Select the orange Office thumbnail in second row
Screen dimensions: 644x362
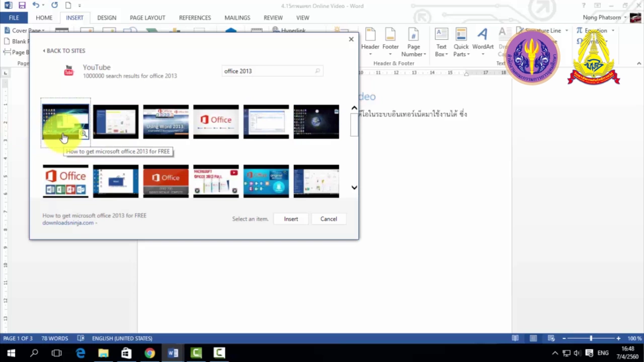click(166, 181)
